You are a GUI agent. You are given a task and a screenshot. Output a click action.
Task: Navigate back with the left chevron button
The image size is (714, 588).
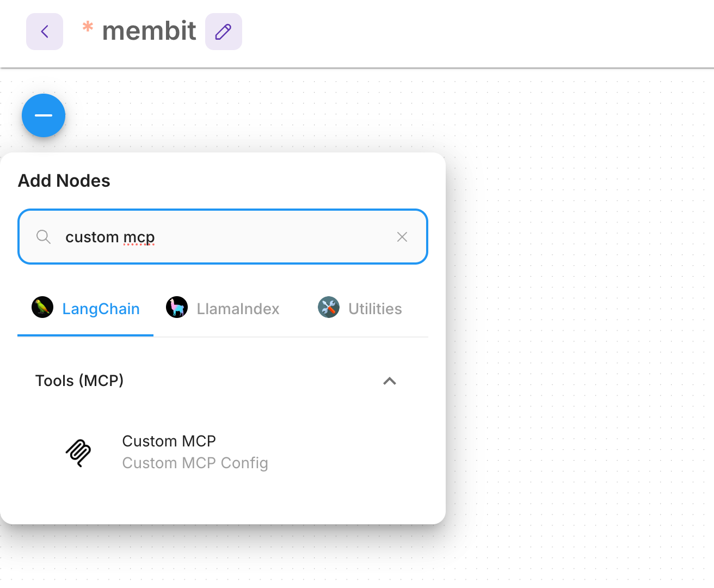44,31
